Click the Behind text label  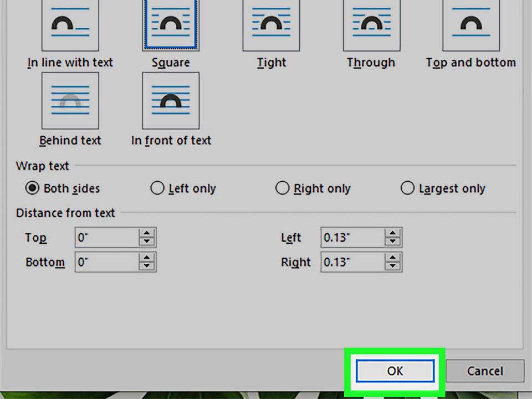point(70,140)
